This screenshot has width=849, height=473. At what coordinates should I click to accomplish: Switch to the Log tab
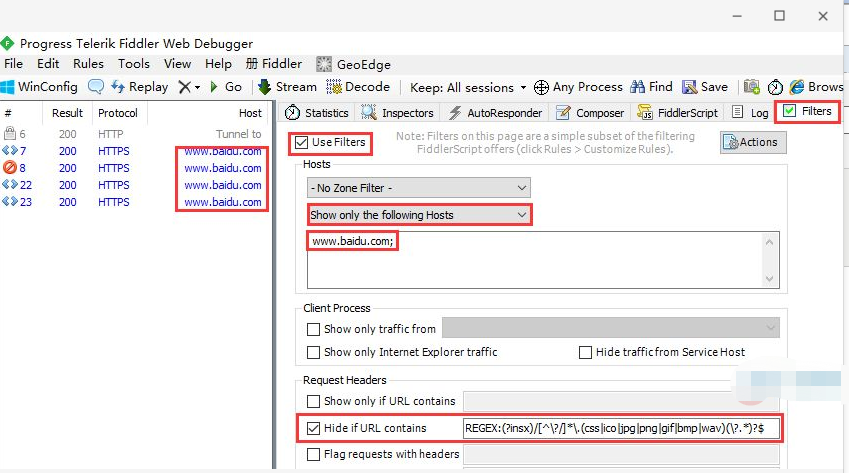pos(750,113)
